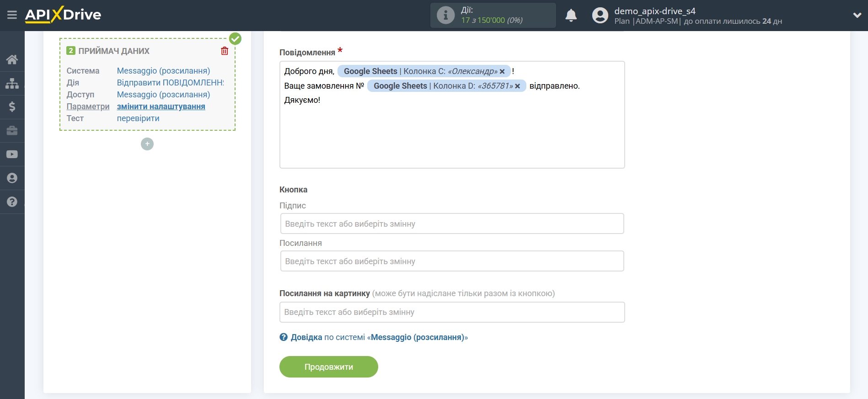
Task: Remove the Колонка C variable tag
Action: pos(502,71)
